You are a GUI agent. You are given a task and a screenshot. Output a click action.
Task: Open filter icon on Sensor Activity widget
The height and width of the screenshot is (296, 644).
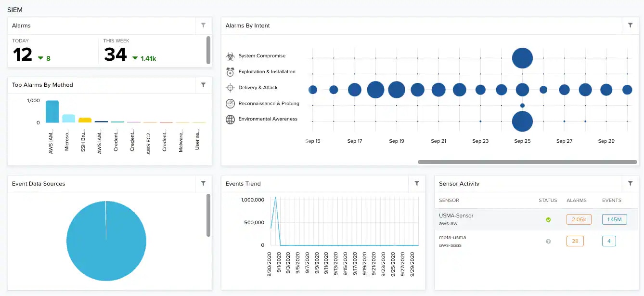630,184
